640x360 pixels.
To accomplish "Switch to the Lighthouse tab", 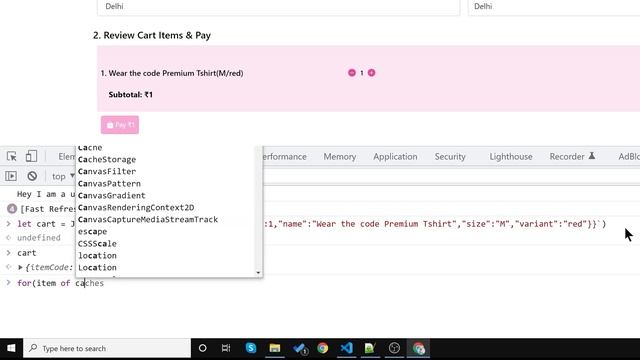I will 511,157.
